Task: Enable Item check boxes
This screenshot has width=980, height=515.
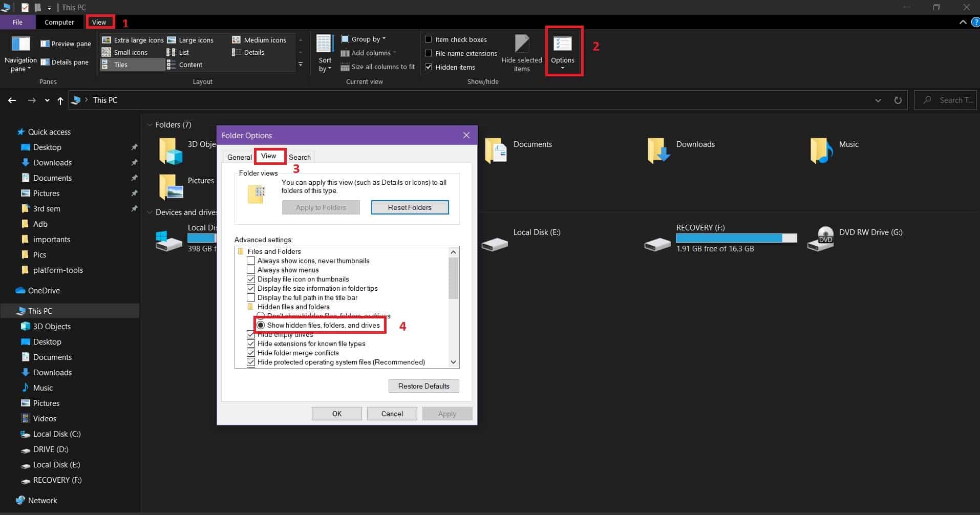Action: (429, 39)
